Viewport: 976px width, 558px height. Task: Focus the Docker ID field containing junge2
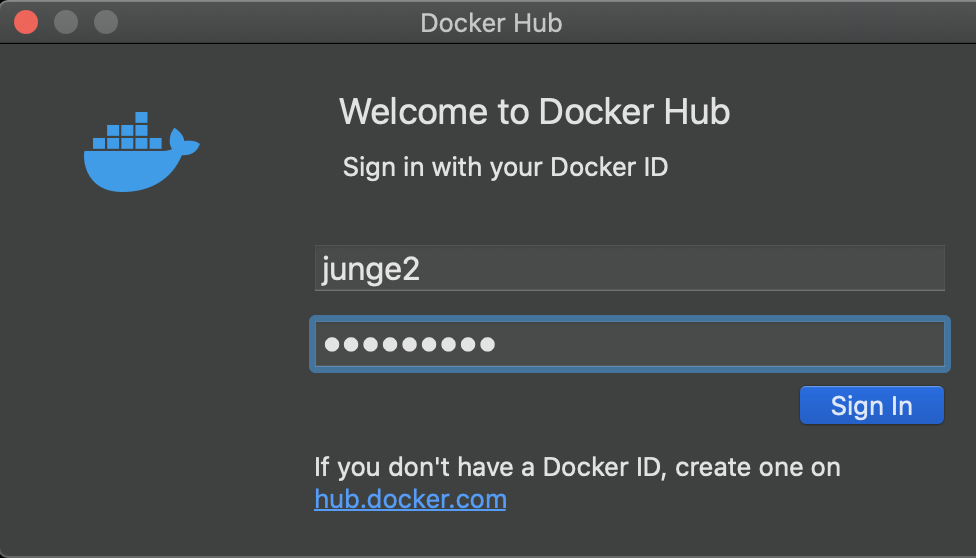[x=629, y=268]
